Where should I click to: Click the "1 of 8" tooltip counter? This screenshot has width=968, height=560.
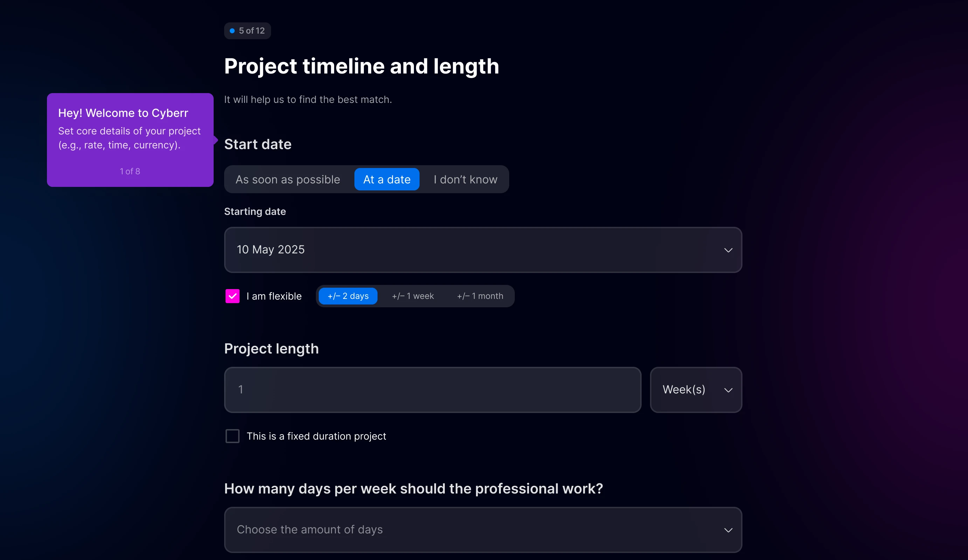coord(130,171)
